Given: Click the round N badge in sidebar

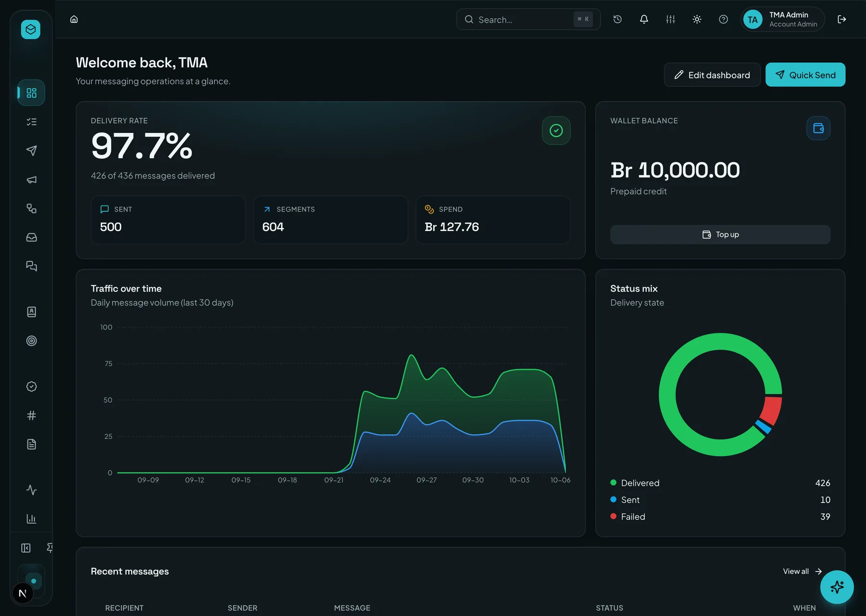Looking at the screenshot, I should (22, 593).
